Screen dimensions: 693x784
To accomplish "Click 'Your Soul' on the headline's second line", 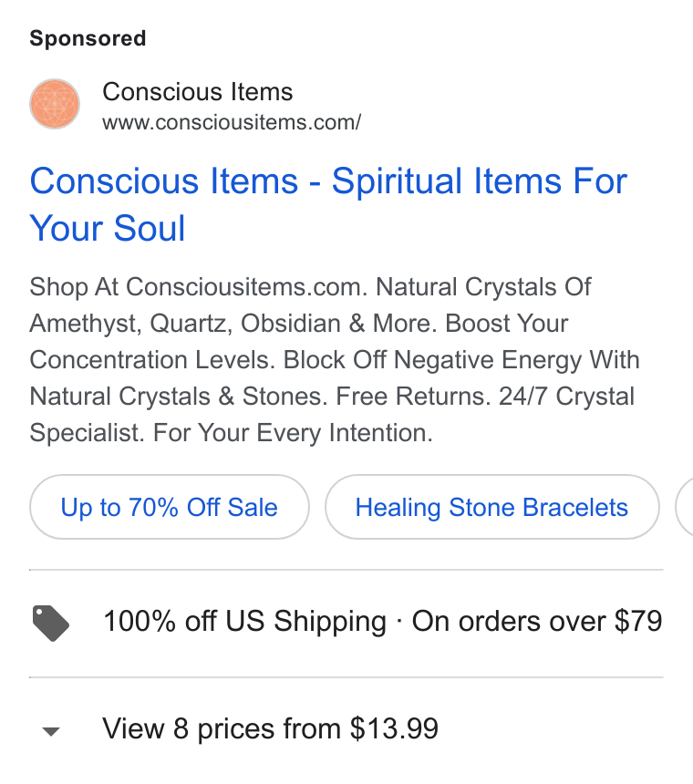I will tap(108, 229).
